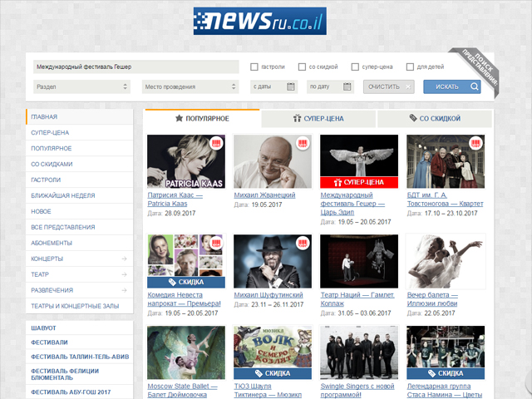
Task: Toggle the 'со скидкой' checkbox
Action: tap(302, 66)
